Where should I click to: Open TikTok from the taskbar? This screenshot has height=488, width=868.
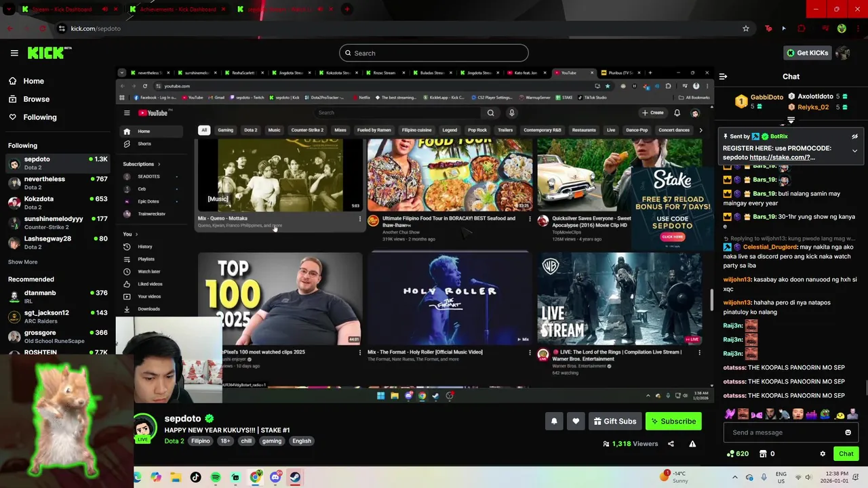(x=196, y=477)
